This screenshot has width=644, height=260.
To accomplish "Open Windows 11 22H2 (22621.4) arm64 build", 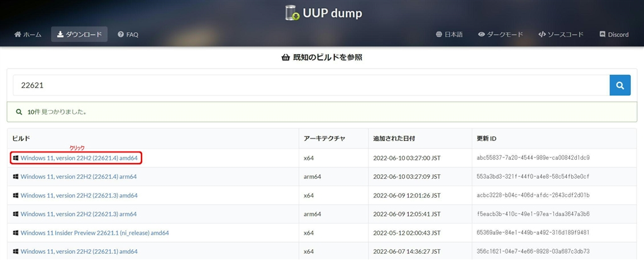I will pos(79,177).
